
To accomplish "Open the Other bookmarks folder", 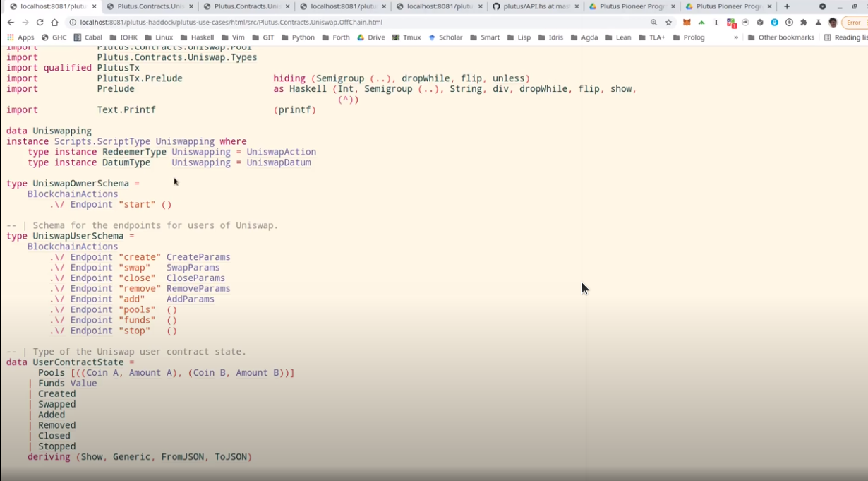I will [780, 37].
